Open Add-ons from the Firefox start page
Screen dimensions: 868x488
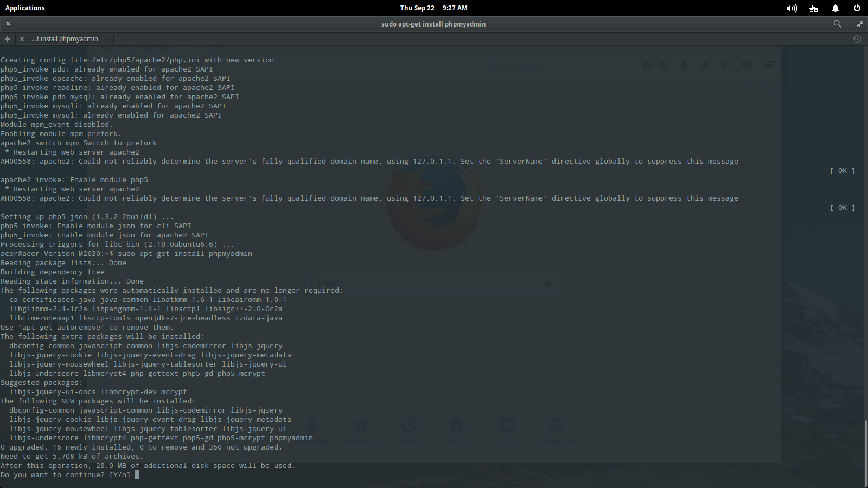pos(458,429)
